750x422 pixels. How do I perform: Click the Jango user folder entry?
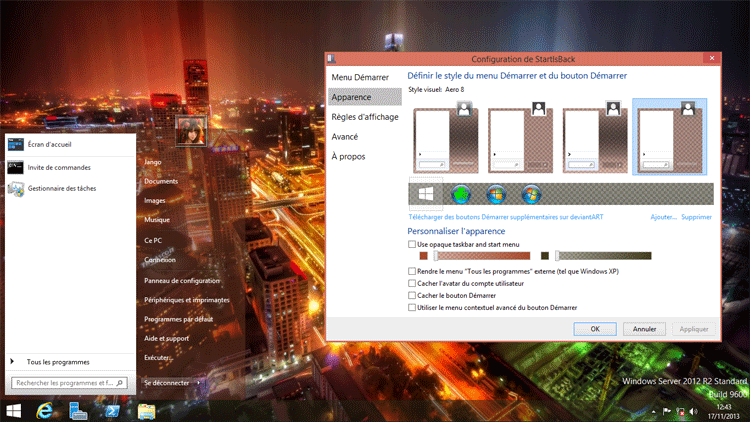[x=153, y=162]
